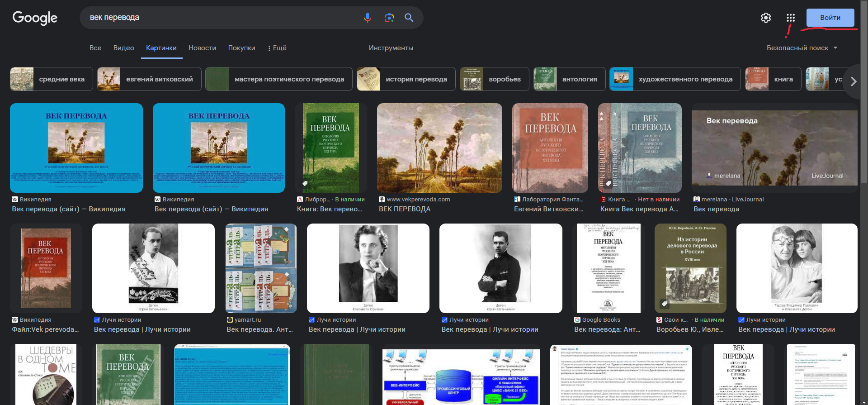Click the Google logo
The image size is (868, 405).
point(35,18)
